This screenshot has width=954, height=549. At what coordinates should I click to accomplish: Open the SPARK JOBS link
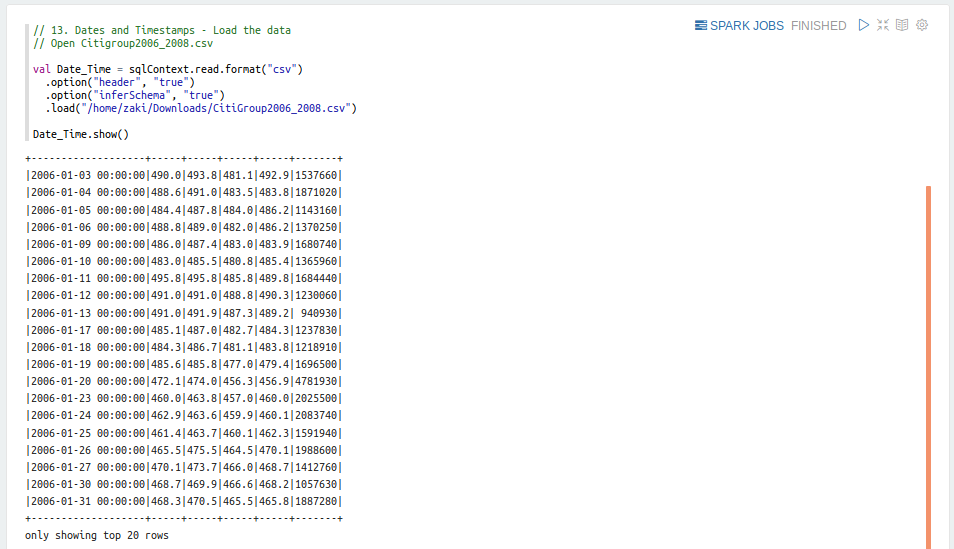tap(739, 26)
